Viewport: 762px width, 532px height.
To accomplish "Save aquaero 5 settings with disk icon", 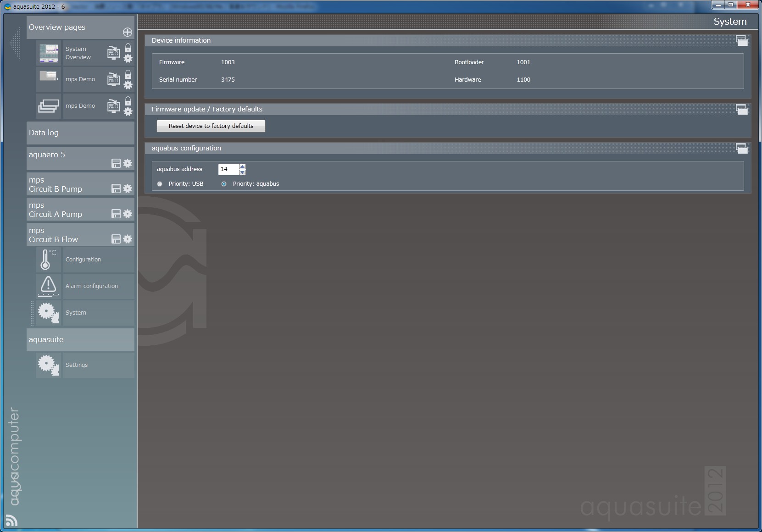I will [116, 163].
